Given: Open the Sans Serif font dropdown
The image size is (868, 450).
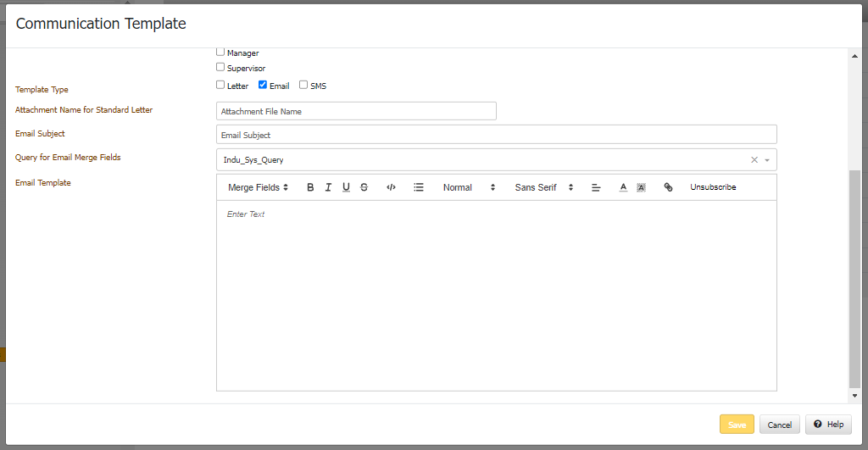Looking at the screenshot, I should pyautogui.click(x=544, y=187).
